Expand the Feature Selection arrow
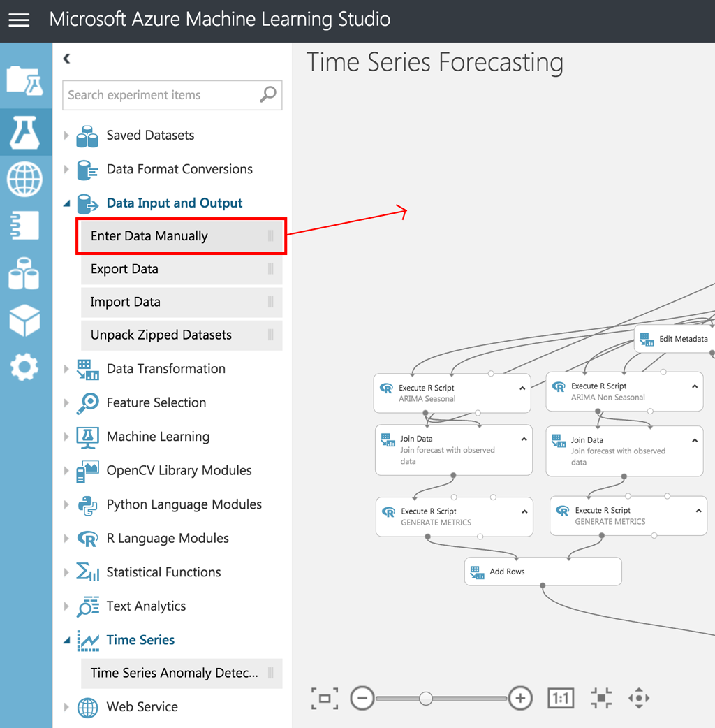 (x=66, y=402)
